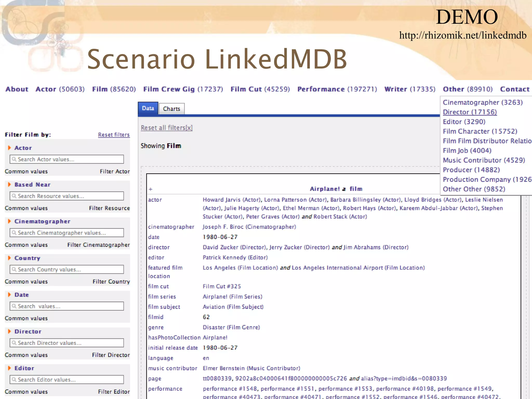The image size is (532, 399).
Task: Expand the Cinematographer filter triangle
Action: pos(9,221)
